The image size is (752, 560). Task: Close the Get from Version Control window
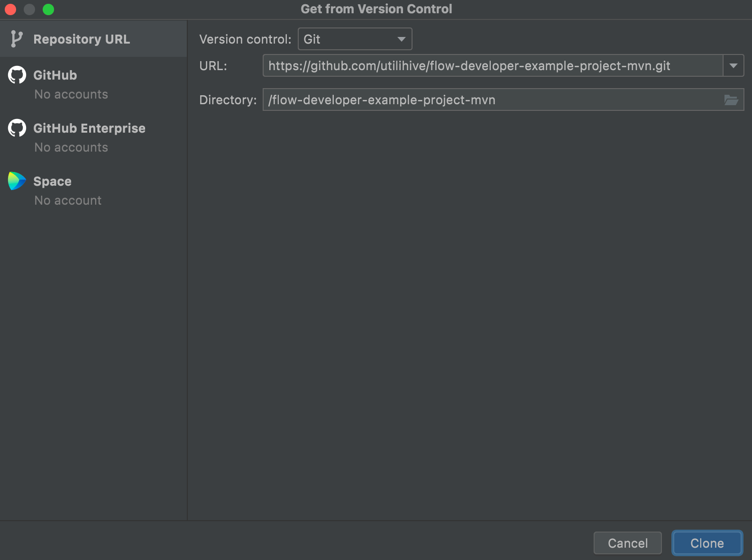pyautogui.click(x=10, y=9)
